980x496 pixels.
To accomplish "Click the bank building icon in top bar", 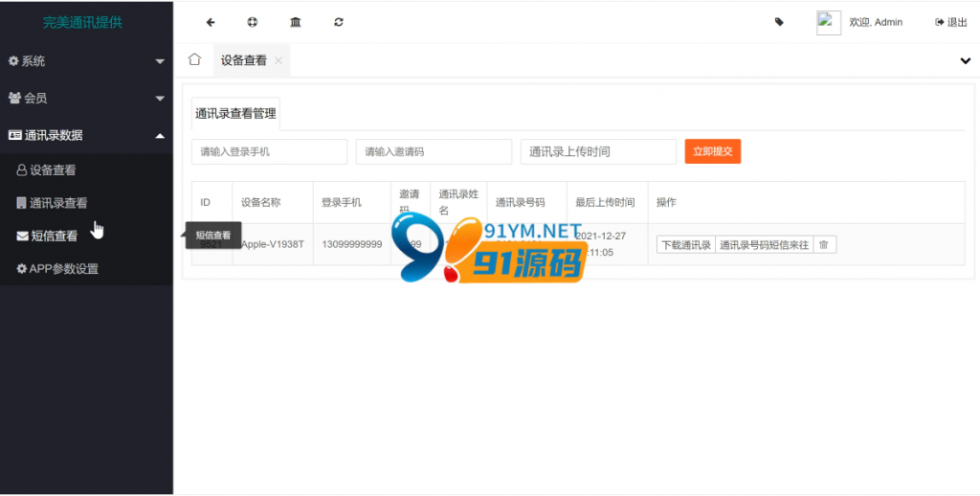I will [x=296, y=22].
